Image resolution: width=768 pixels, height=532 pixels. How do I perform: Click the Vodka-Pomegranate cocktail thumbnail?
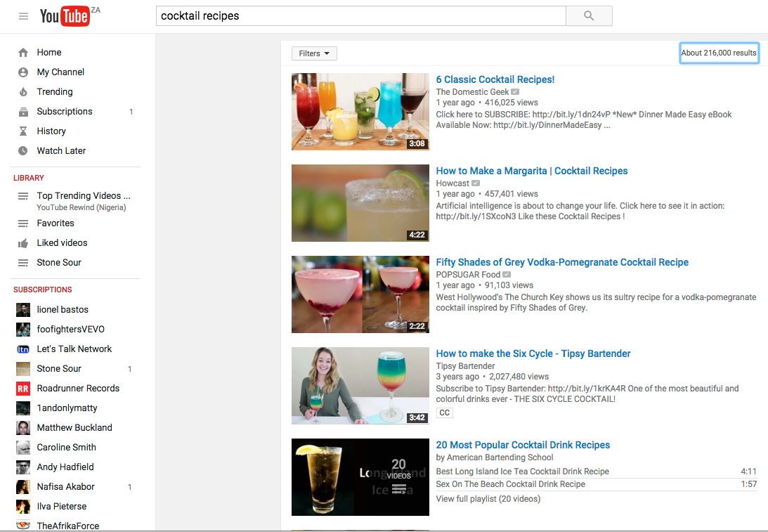[x=360, y=294]
